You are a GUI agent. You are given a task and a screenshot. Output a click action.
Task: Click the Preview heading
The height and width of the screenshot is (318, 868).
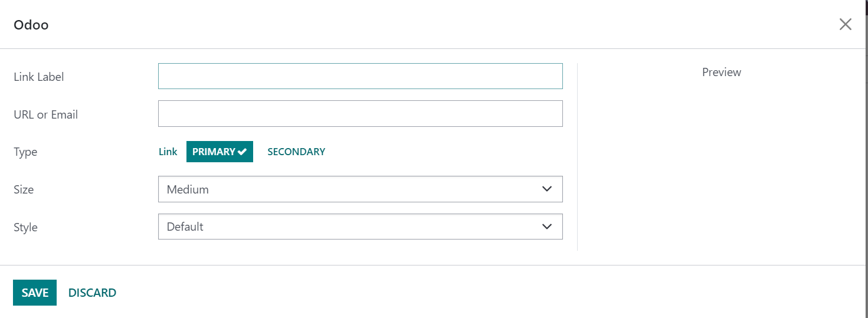[721, 72]
